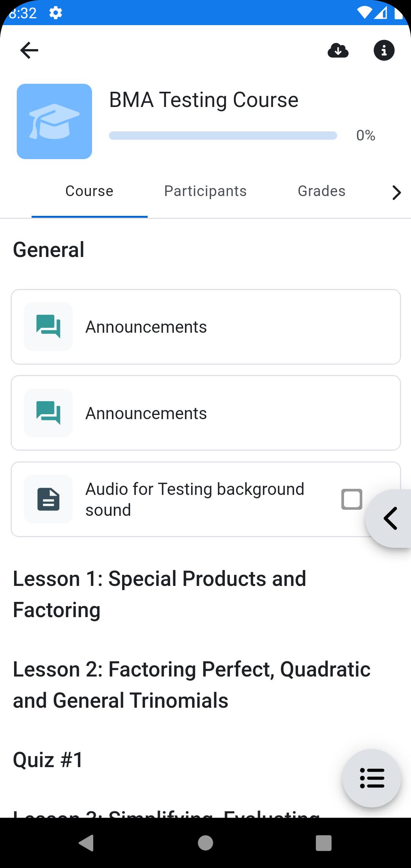Open the cloud download course icon
Image resolution: width=411 pixels, height=868 pixels.
pyautogui.click(x=338, y=50)
